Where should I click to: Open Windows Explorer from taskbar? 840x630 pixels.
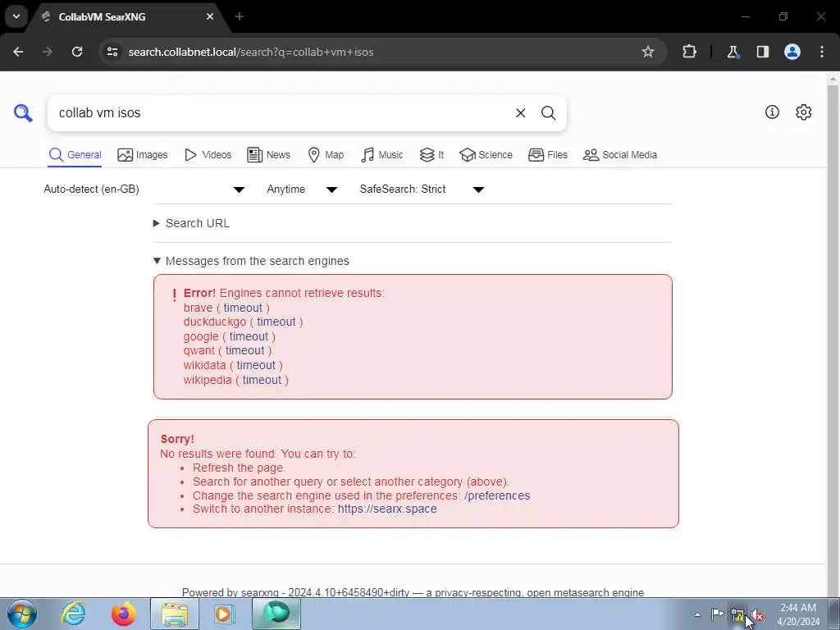click(175, 614)
